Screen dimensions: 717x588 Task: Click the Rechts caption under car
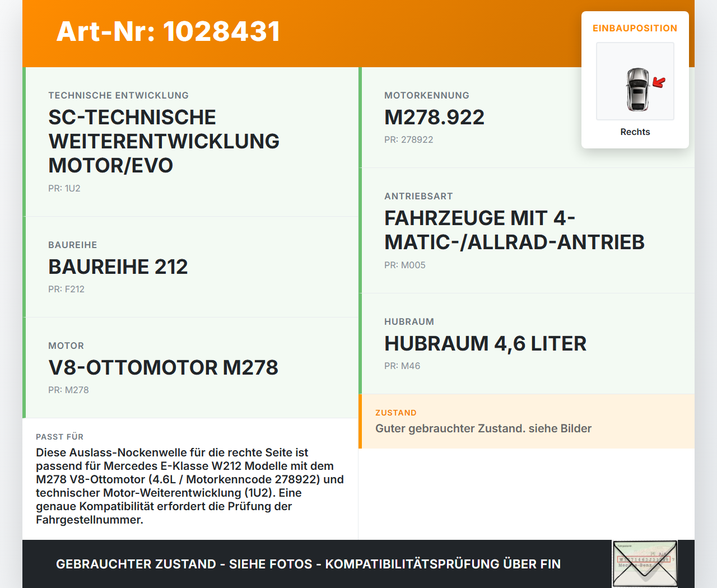(635, 132)
